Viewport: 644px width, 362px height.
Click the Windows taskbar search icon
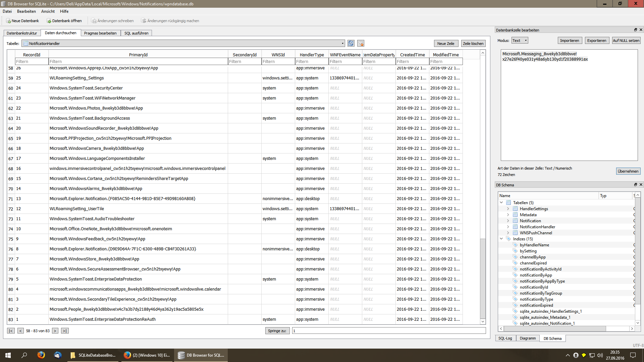click(x=24, y=355)
